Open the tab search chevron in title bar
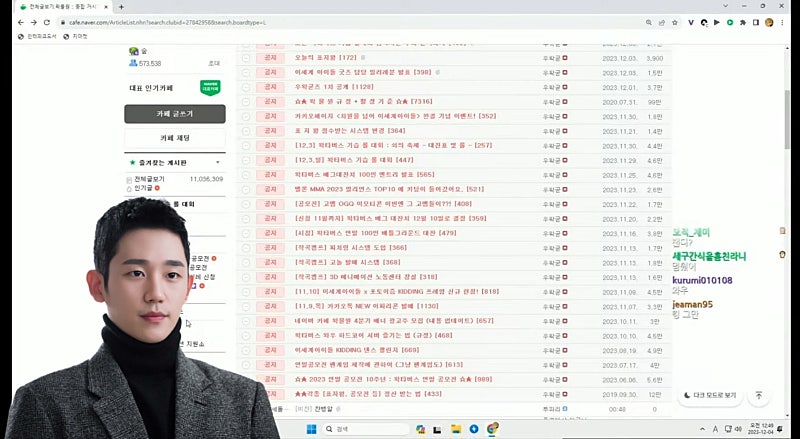Image resolution: width=800 pixels, height=439 pixels. pyautogui.click(x=726, y=6)
